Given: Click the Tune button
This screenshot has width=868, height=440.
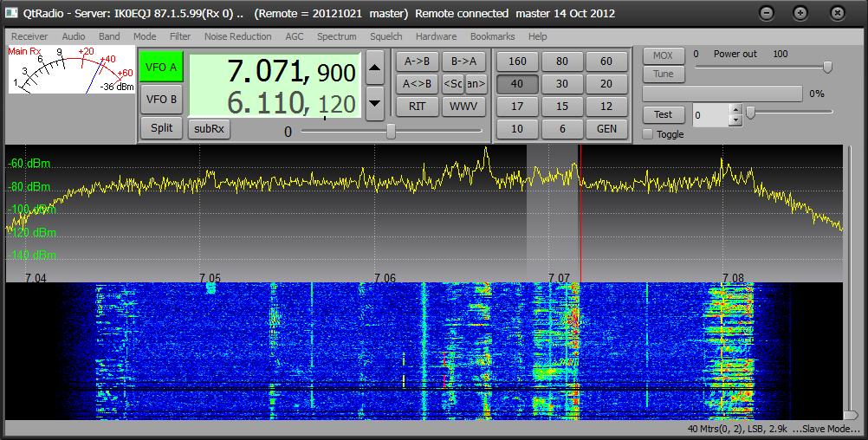Looking at the screenshot, I should coord(663,74).
